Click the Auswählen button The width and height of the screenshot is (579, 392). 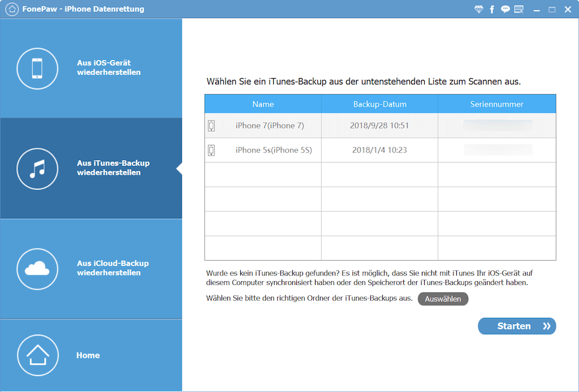443,299
